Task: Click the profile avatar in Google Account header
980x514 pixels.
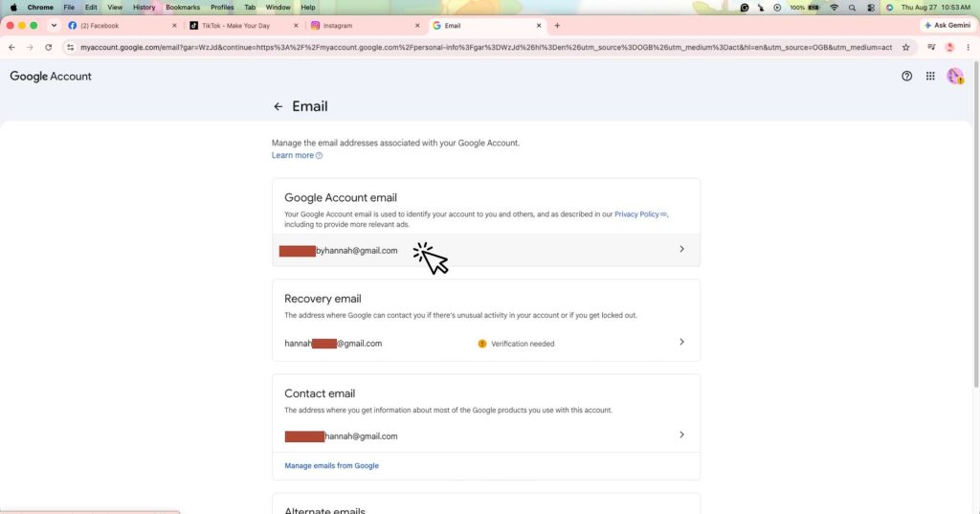Action: [954, 76]
